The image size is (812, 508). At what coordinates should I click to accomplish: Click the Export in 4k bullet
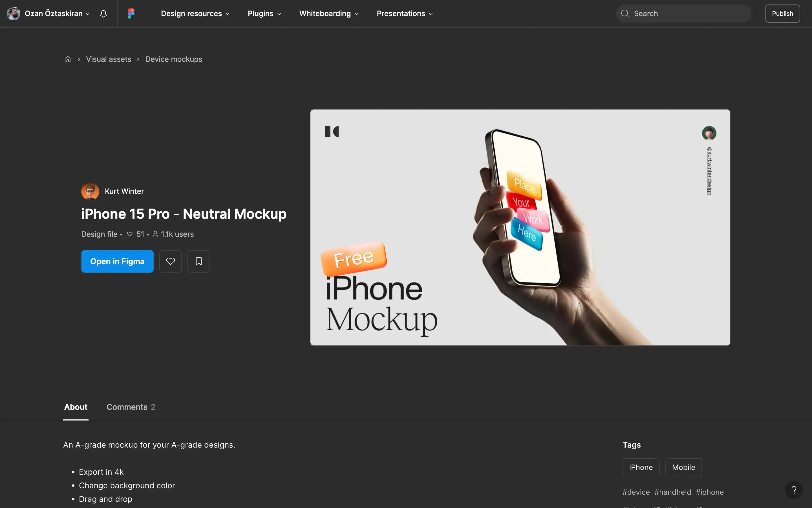(101, 472)
